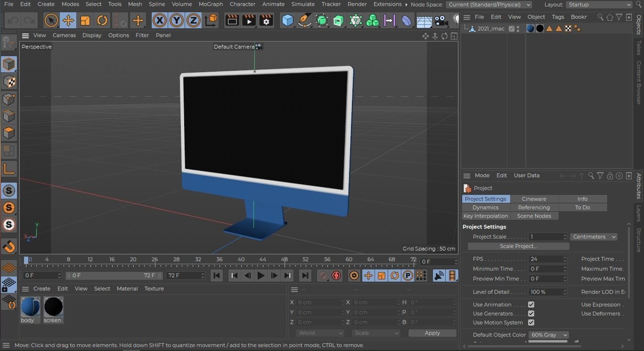Open the Scale mode dropdown
Image resolution: width=644 pixels, height=351 pixels.
pyautogui.click(x=376, y=333)
